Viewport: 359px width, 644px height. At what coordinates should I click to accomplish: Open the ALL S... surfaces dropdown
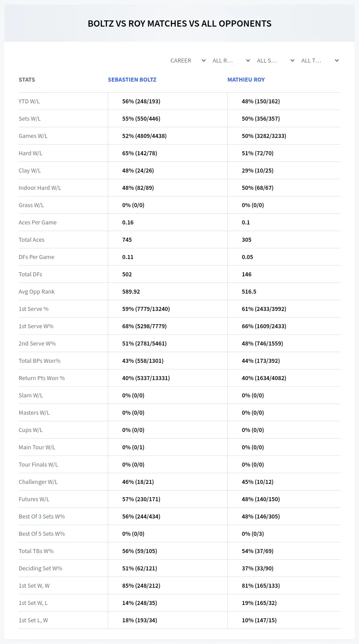tap(276, 60)
